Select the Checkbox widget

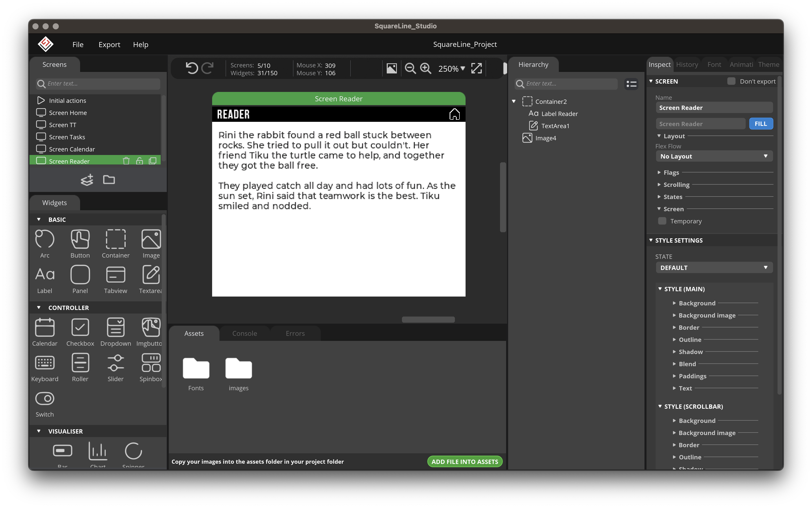[80, 332]
